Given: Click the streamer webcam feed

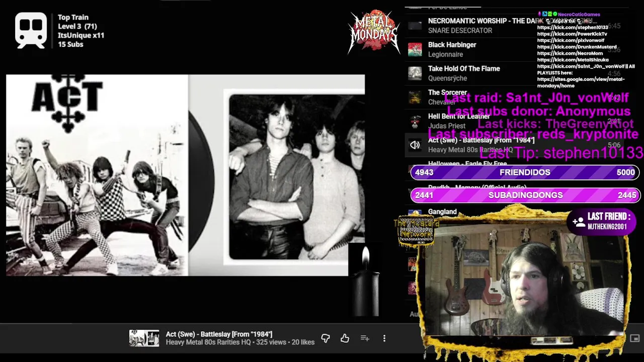Looking at the screenshot, I should pos(524,280).
